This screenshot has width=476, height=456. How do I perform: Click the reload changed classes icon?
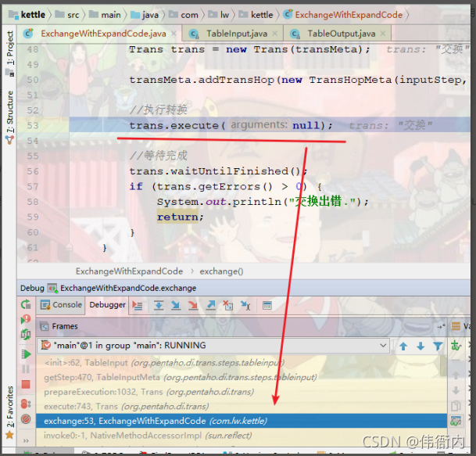tap(26, 335)
